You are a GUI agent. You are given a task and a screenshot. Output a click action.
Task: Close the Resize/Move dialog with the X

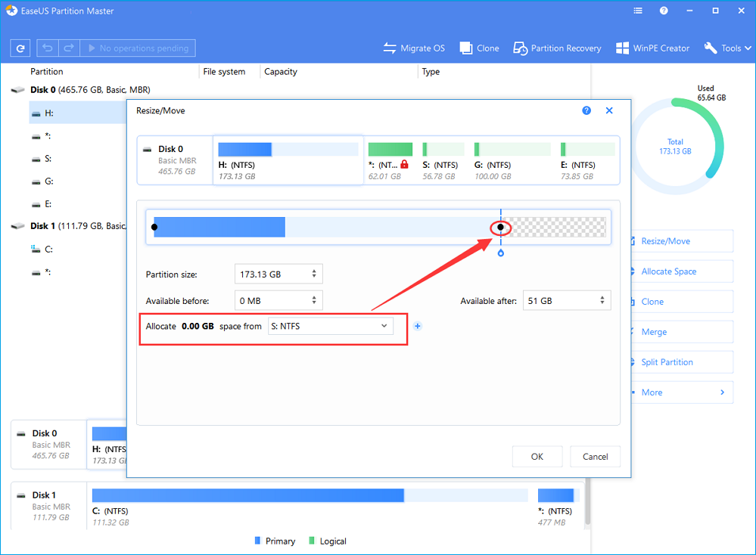tap(609, 110)
